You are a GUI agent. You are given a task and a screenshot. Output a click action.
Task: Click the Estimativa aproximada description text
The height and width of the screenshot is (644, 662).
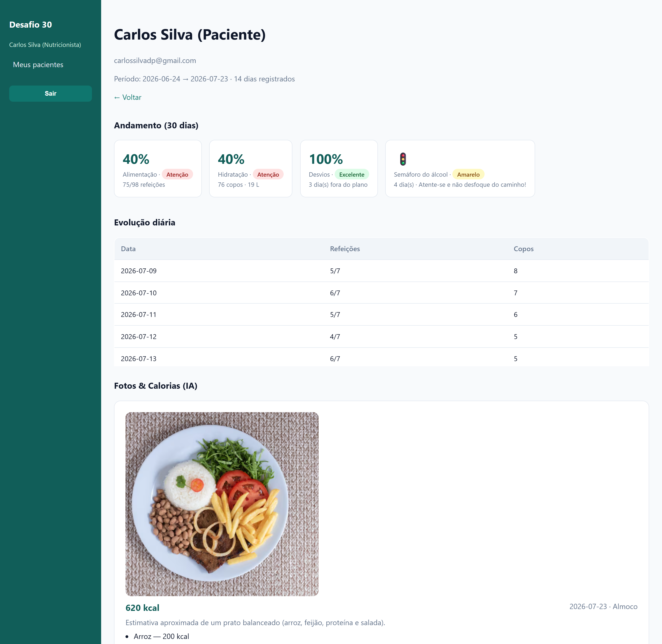pos(255,623)
